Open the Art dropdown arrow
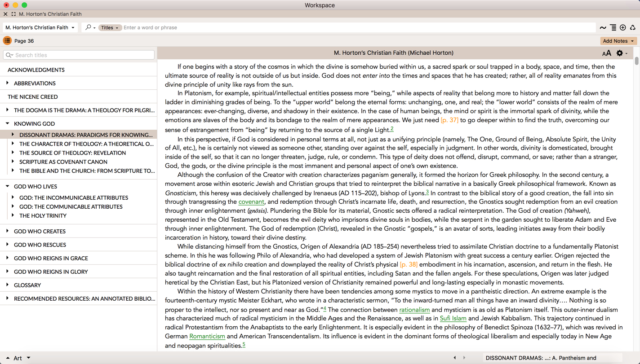 (x=28, y=358)
